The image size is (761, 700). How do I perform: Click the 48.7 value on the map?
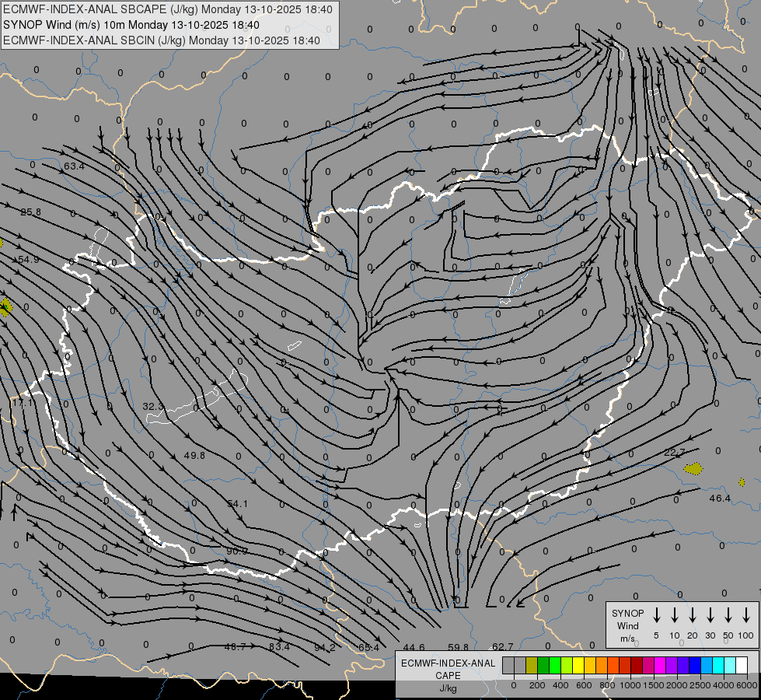point(235,647)
